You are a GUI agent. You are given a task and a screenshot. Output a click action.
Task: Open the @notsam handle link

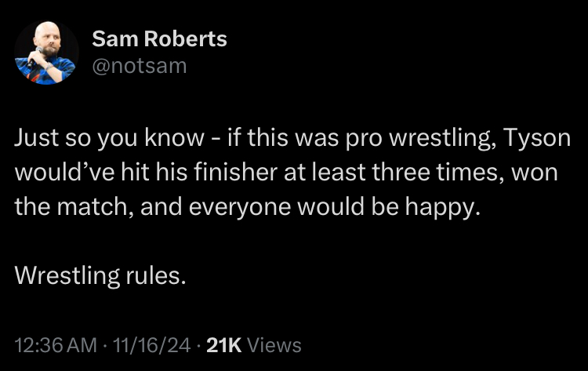[x=139, y=66]
